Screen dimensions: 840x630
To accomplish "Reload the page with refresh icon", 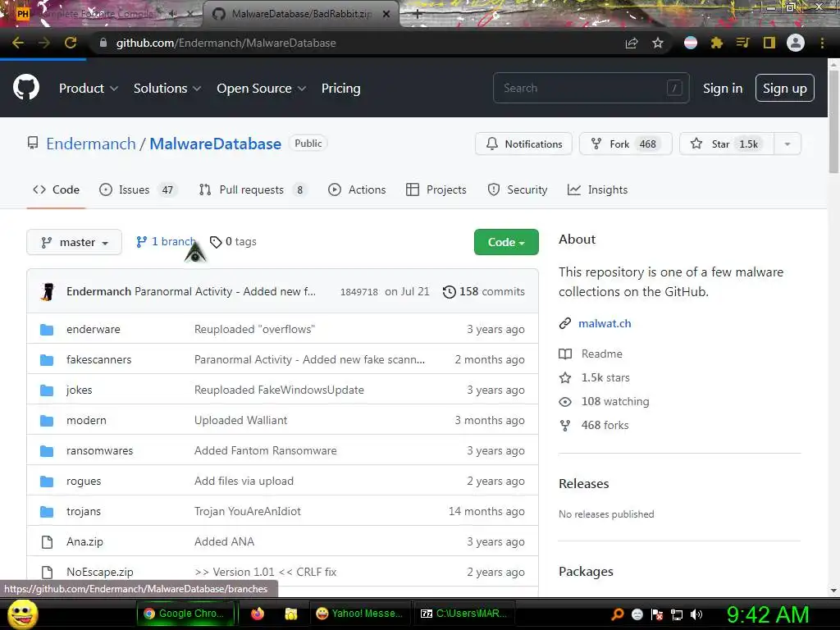I will pos(71,43).
